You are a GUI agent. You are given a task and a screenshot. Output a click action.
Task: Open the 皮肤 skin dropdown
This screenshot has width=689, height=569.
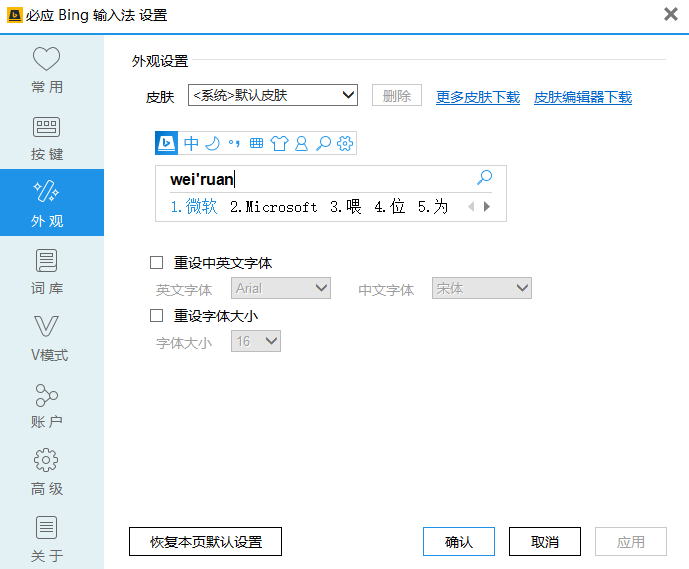(273, 95)
